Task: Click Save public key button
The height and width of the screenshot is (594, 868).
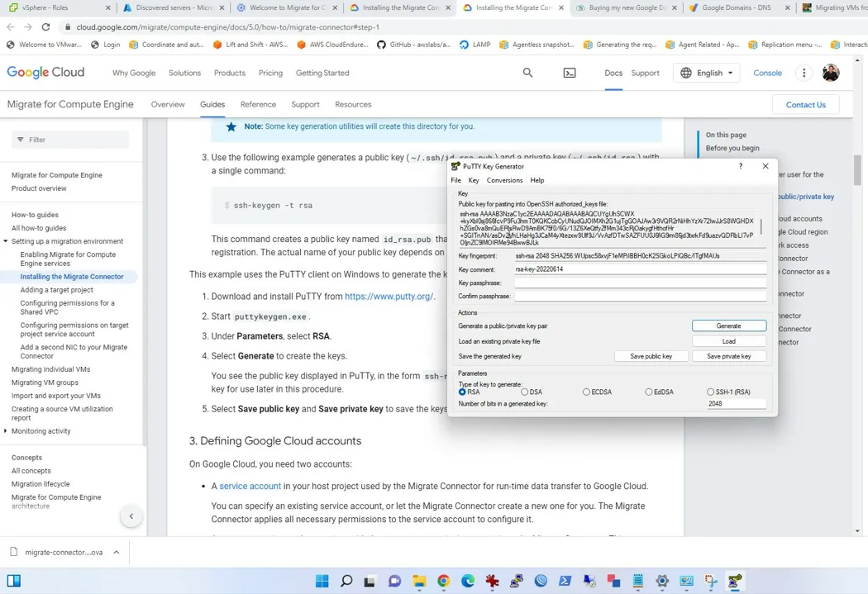Action: pyautogui.click(x=651, y=356)
